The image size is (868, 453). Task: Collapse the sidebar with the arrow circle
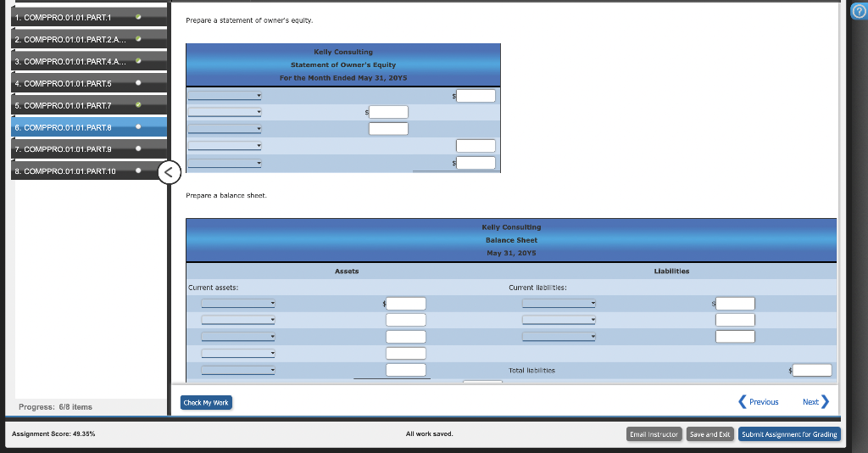tap(169, 172)
